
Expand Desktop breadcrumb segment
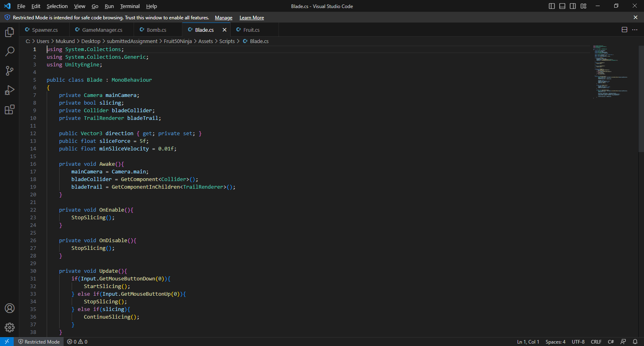[x=91, y=41]
